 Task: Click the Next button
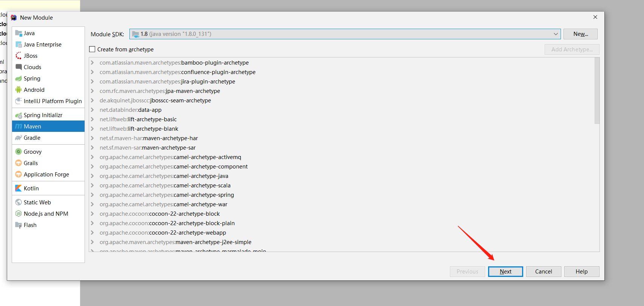tap(505, 272)
